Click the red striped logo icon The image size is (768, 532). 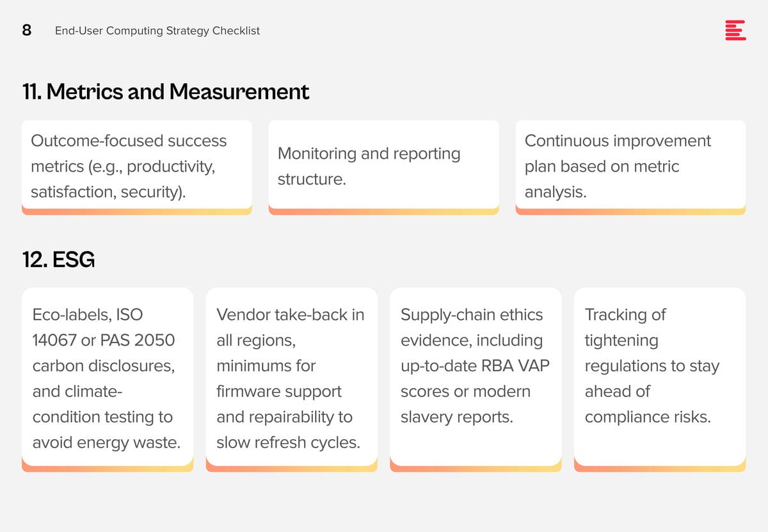735,30
